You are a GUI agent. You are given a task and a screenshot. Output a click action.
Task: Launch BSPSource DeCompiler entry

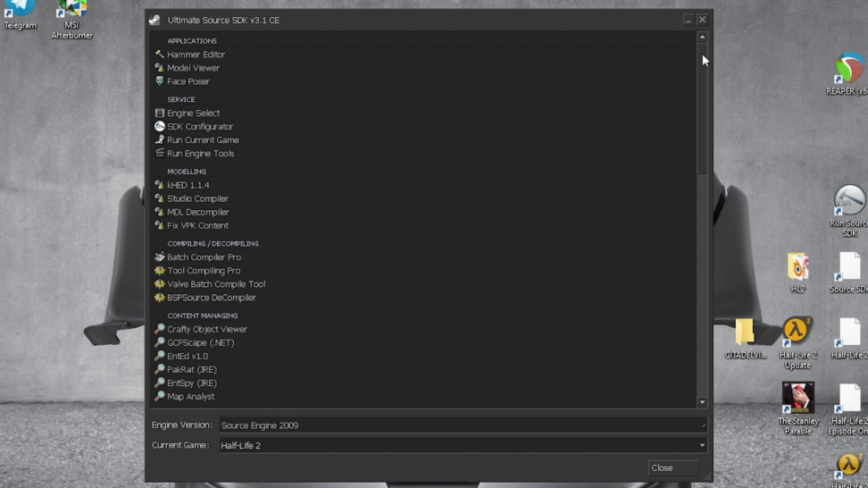pyautogui.click(x=212, y=298)
